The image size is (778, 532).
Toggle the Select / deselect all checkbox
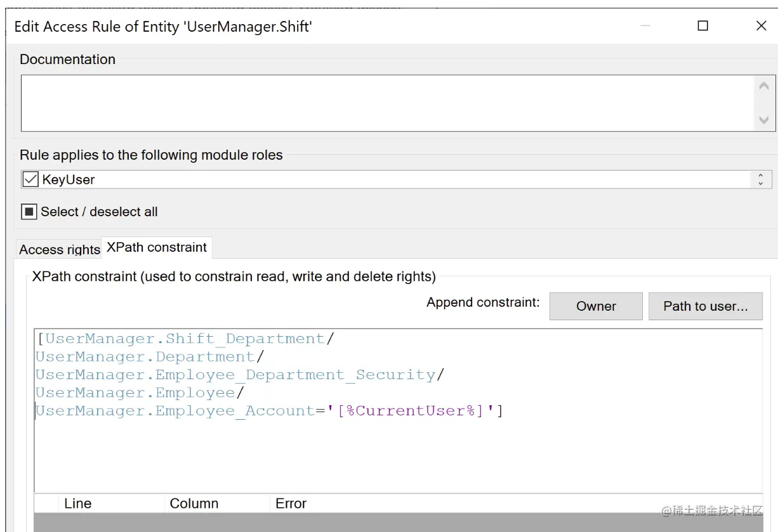29,212
